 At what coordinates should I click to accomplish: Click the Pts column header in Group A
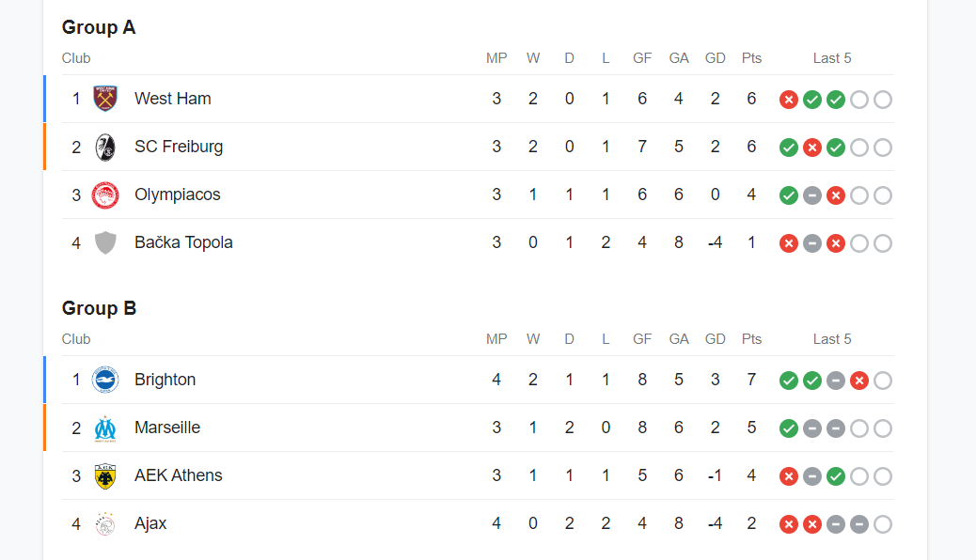tap(751, 58)
